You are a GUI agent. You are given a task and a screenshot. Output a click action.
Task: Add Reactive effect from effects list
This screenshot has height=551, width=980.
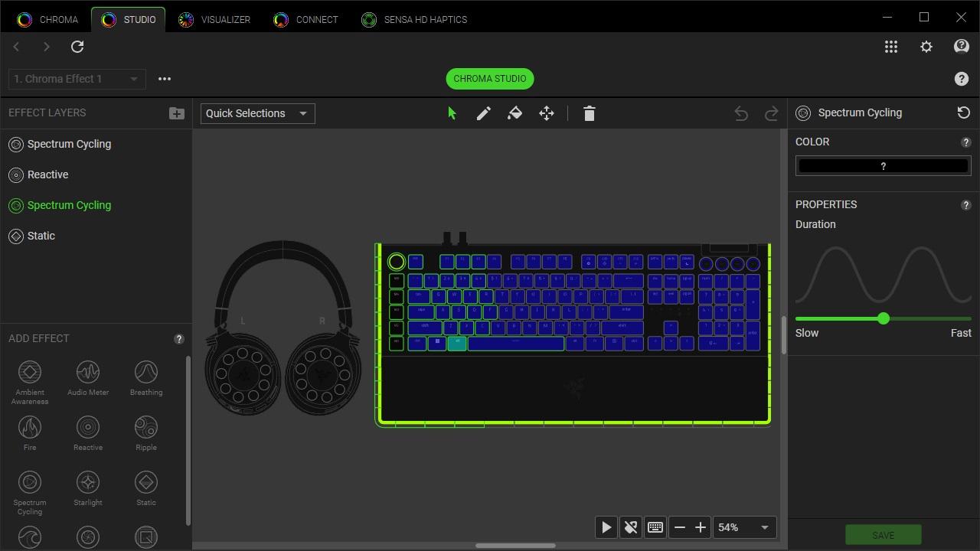click(x=88, y=433)
